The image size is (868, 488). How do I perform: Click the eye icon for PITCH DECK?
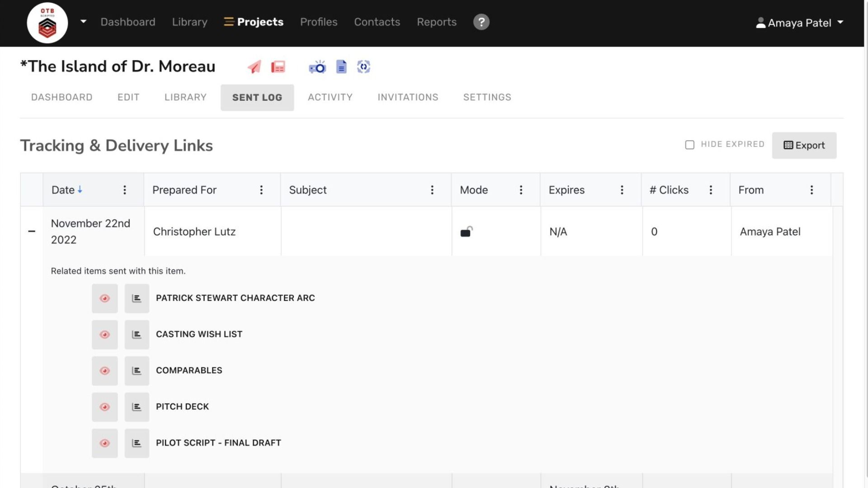click(104, 407)
